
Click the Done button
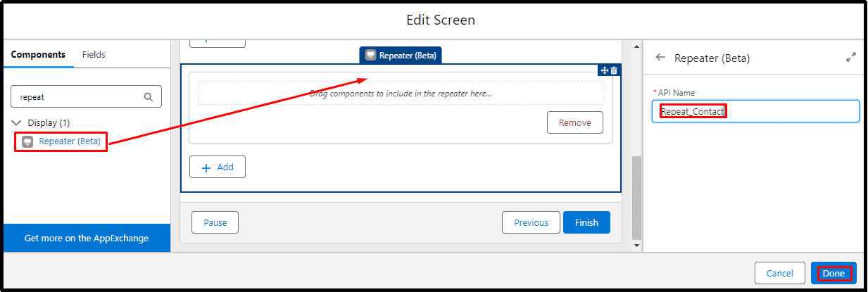click(x=834, y=273)
